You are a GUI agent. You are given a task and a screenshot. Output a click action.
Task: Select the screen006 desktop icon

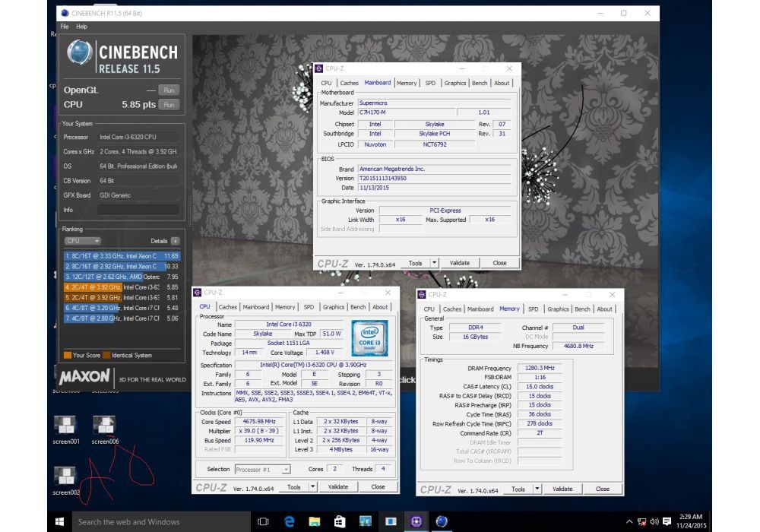coord(105,430)
